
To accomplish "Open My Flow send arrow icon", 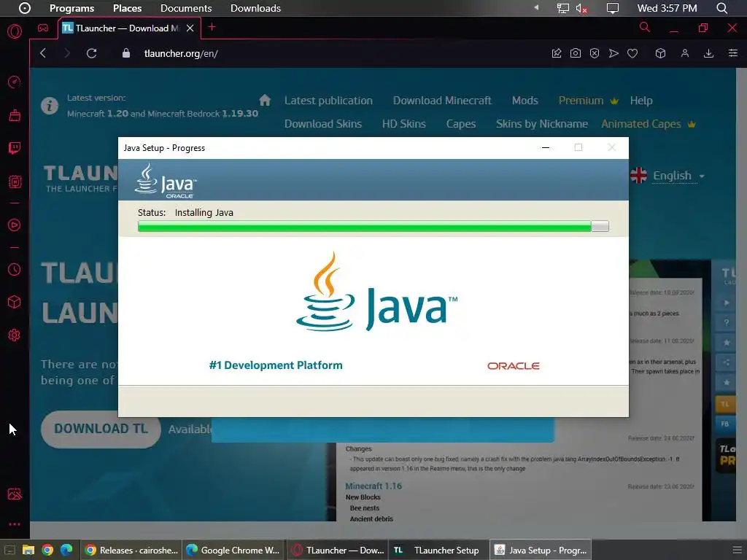I will 614,53.
